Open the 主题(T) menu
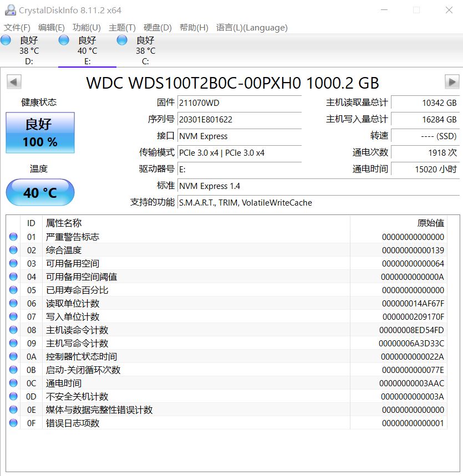Screen dimensions: 463x476 coord(121,27)
